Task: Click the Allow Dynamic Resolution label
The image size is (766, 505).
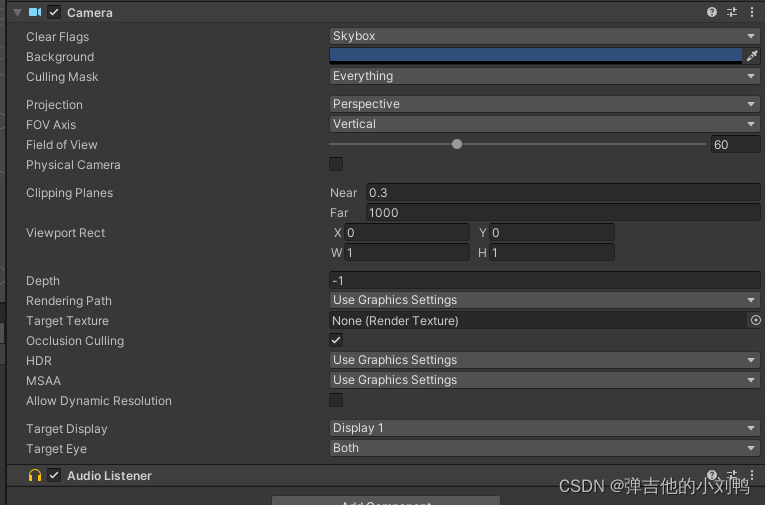Action: pos(99,401)
